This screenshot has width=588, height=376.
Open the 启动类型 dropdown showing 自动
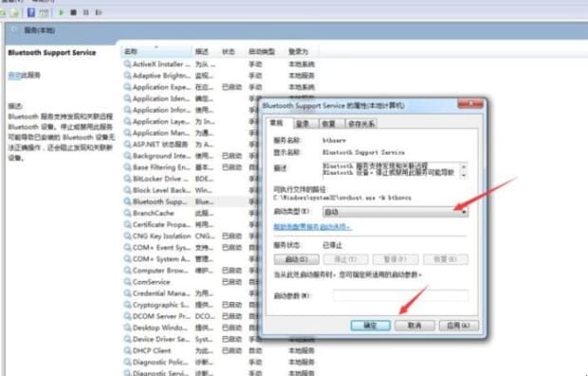click(x=395, y=213)
